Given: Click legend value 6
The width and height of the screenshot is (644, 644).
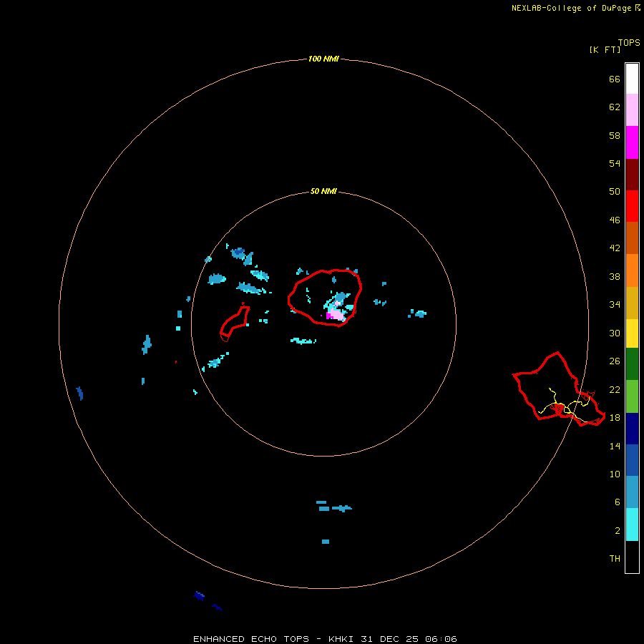Looking at the screenshot, I should pos(617,502).
